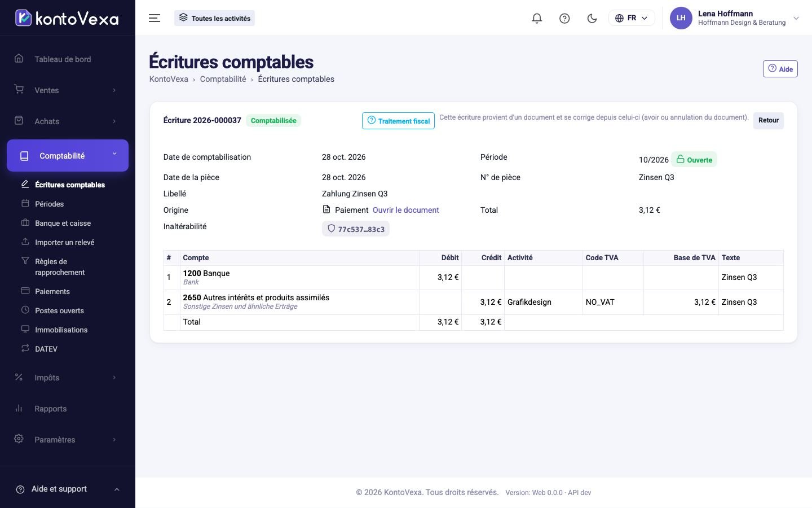Open DATEV export page
812x508 pixels.
(x=46, y=349)
